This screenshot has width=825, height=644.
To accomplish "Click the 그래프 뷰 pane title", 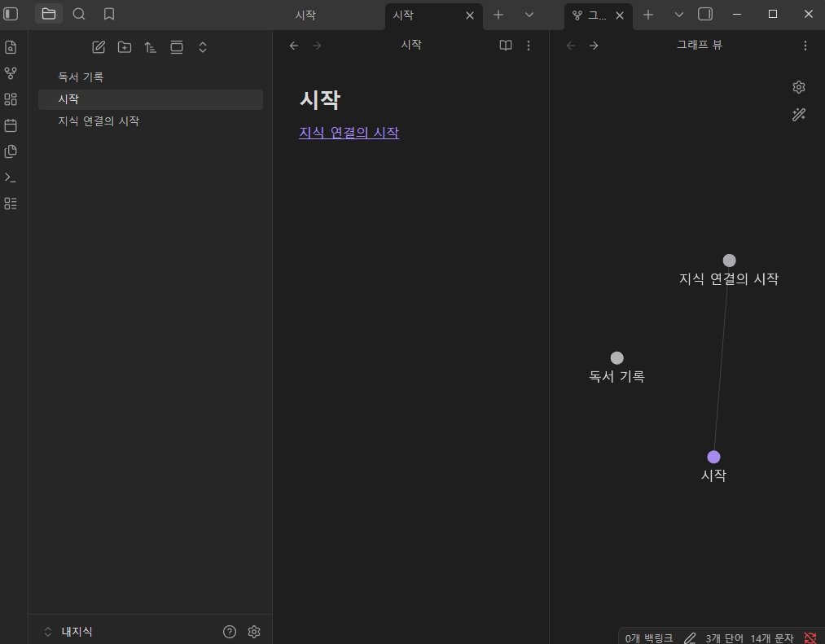I will 700,46.
